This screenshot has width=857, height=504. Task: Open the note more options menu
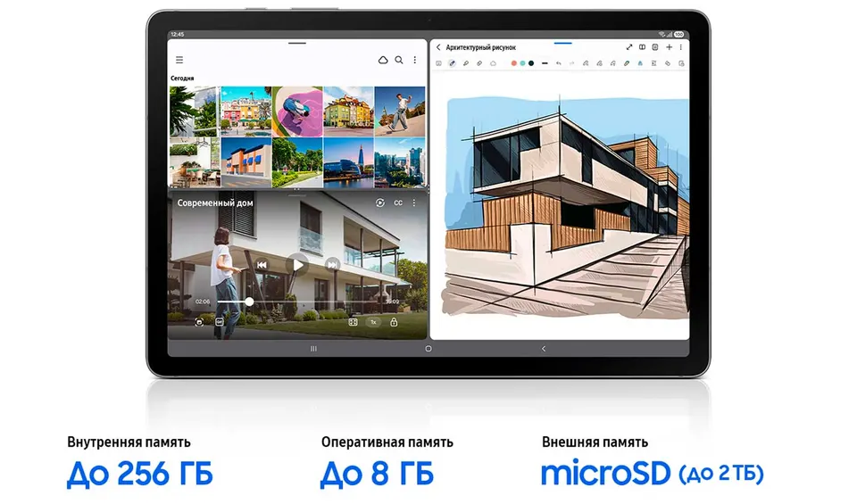[x=681, y=47]
